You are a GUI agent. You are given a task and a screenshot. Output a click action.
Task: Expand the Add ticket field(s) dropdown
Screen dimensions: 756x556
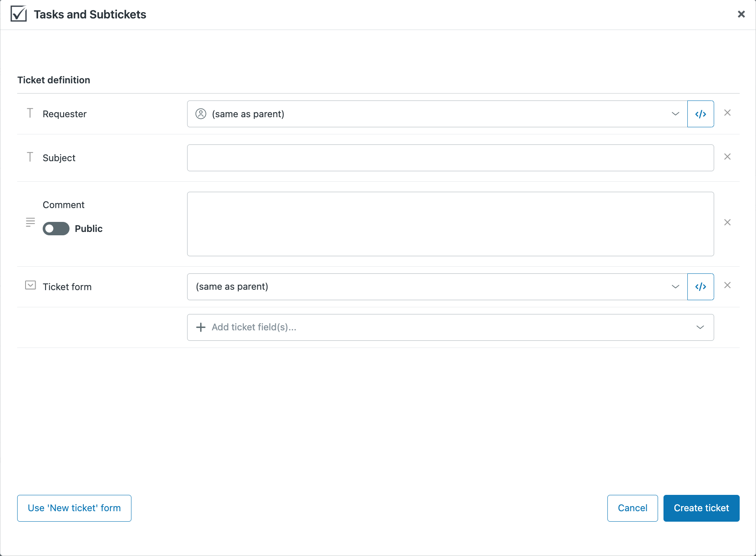(450, 327)
